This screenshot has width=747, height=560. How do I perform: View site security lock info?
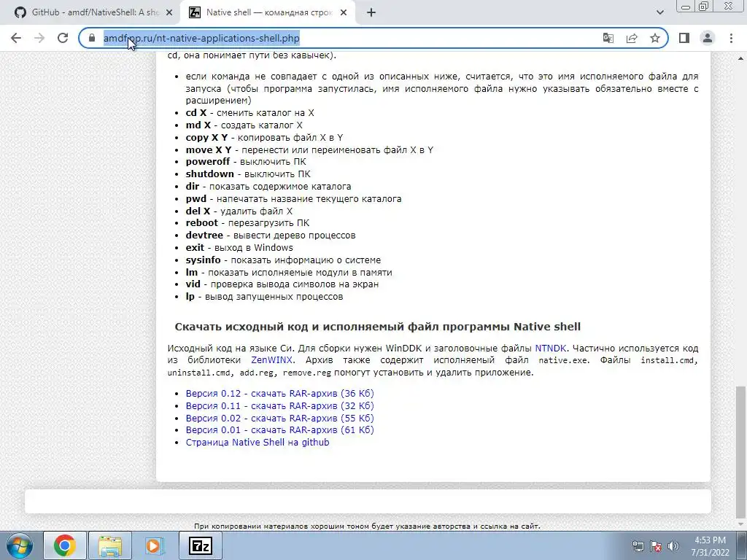[x=93, y=38]
